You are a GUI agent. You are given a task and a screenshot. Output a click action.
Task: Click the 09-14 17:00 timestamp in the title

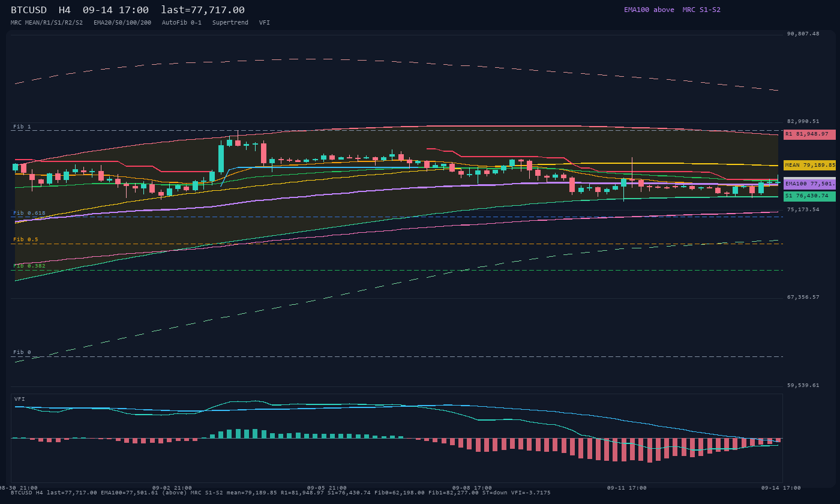pyautogui.click(x=116, y=10)
